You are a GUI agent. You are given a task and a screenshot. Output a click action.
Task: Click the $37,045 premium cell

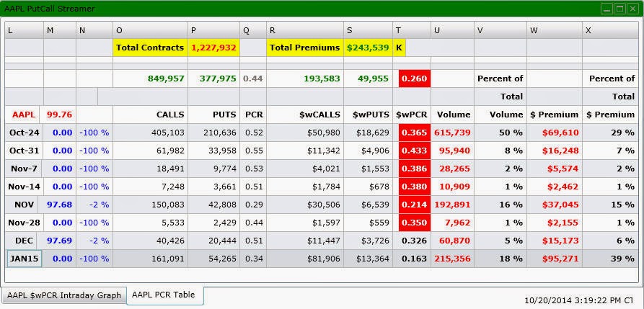click(x=554, y=205)
